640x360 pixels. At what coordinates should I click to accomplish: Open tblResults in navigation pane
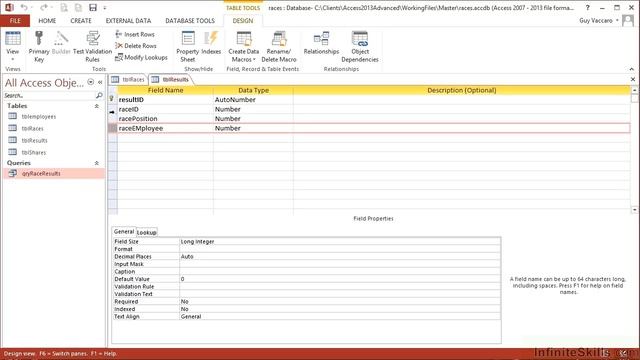click(34, 140)
